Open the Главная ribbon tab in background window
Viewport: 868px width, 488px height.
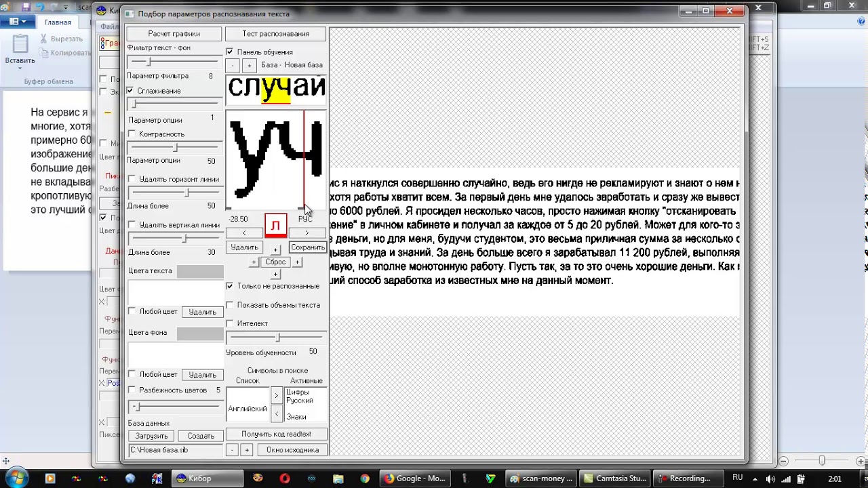point(58,22)
